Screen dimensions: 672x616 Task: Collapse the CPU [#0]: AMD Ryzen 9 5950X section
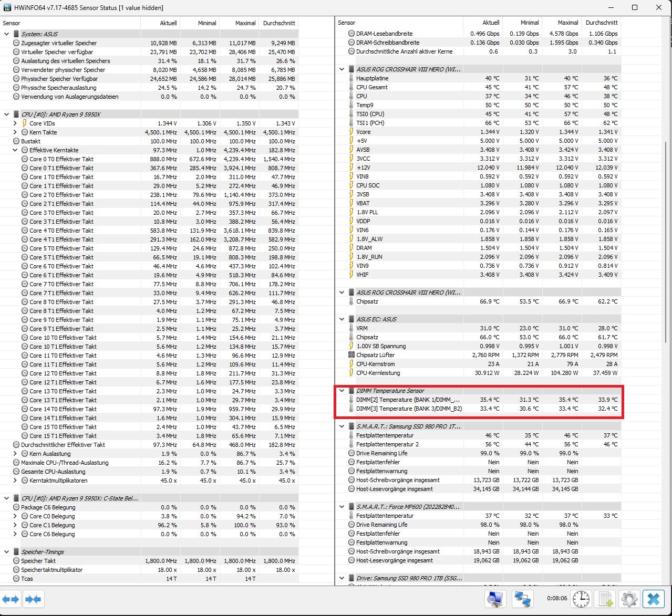[7, 114]
